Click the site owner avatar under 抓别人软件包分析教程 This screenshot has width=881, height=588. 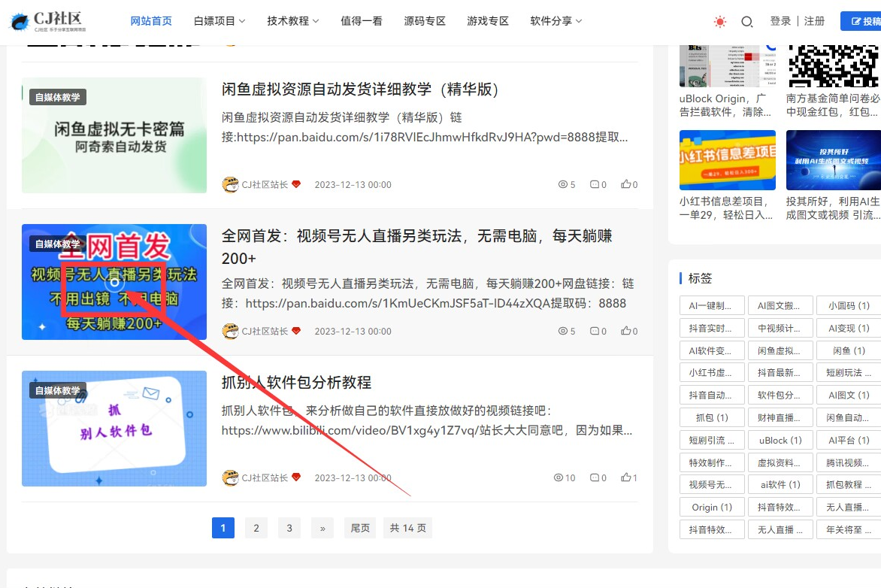click(x=230, y=477)
